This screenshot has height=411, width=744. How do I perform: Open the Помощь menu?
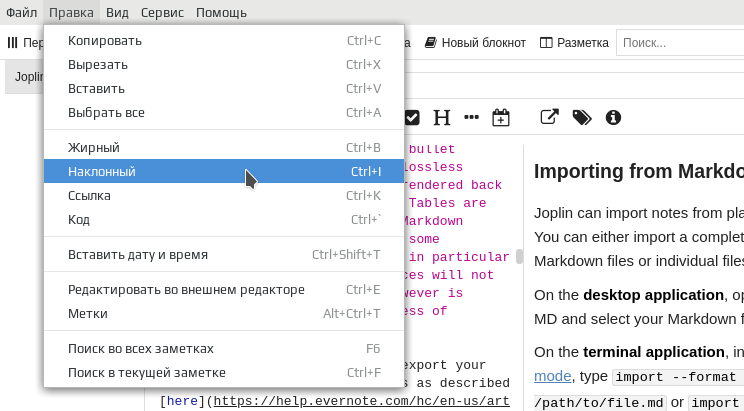(x=221, y=12)
